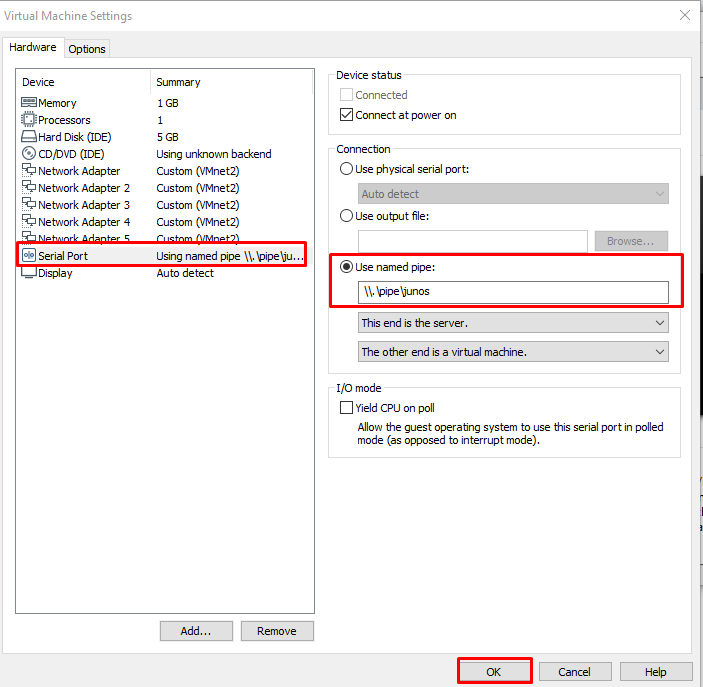Confirm settings with OK button
Screen dimensions: 703x687
point(494,672)
